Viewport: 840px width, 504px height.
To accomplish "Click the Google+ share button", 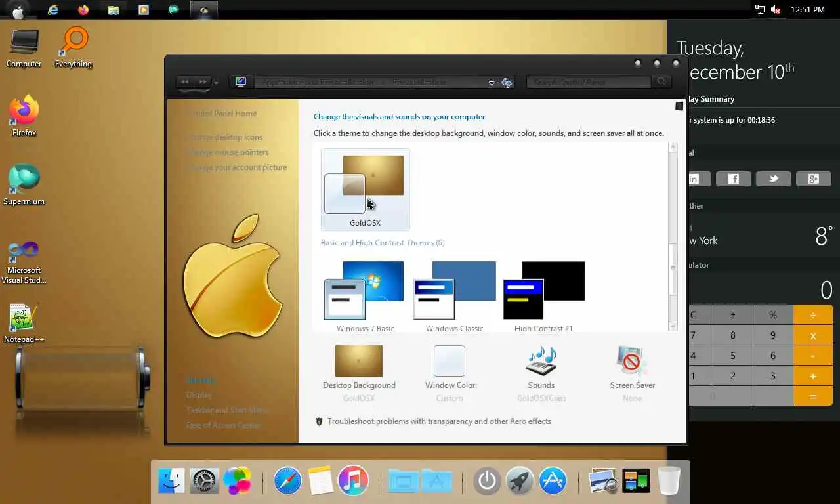I will (814, 178).
